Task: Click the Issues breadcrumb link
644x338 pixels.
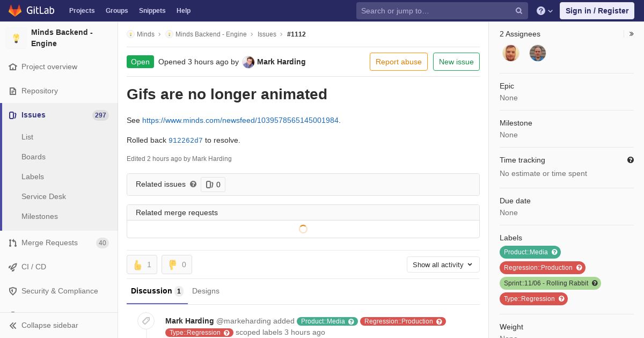Action: click(267, 34)
